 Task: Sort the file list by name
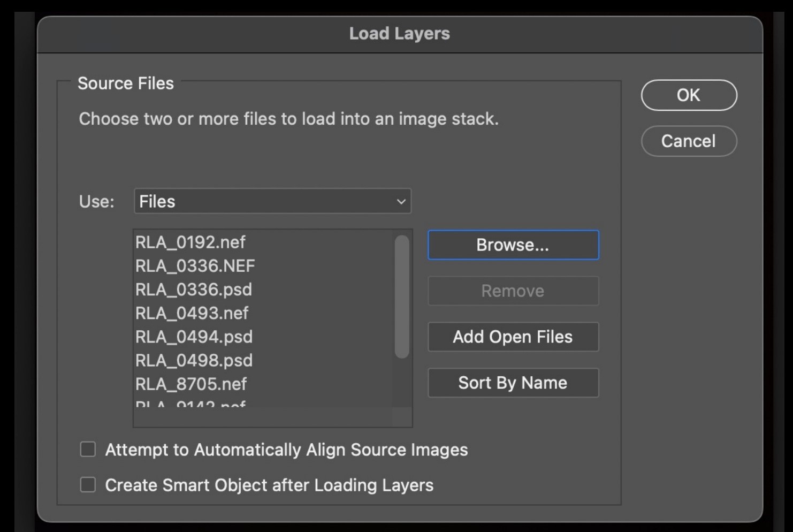[x=513, y=383]
